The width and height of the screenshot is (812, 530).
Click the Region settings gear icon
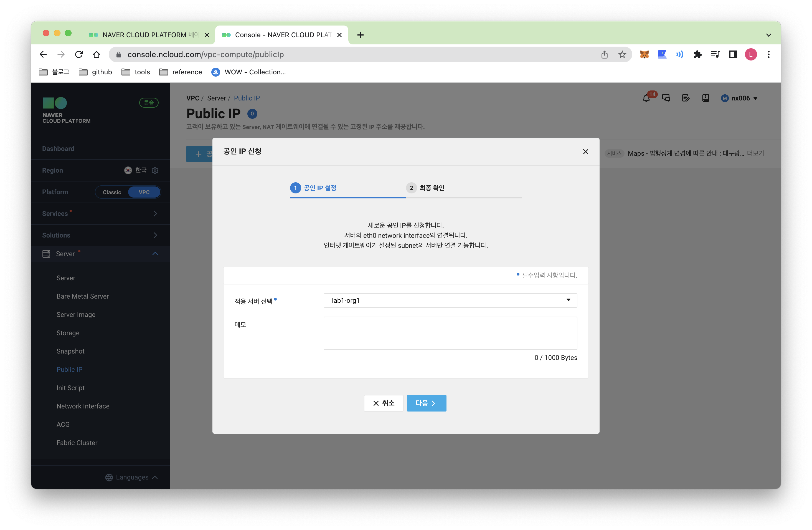pyautogui.click(x=155, y=170)
